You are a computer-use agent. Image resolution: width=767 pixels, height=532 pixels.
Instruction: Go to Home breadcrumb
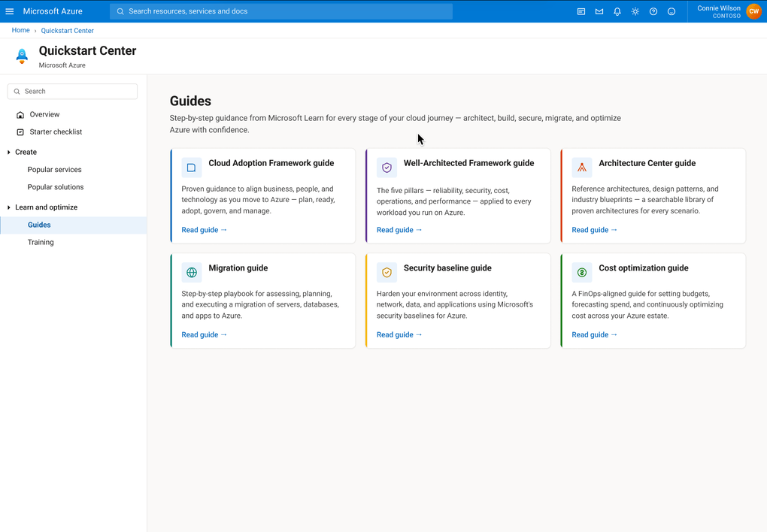[20, 30]
